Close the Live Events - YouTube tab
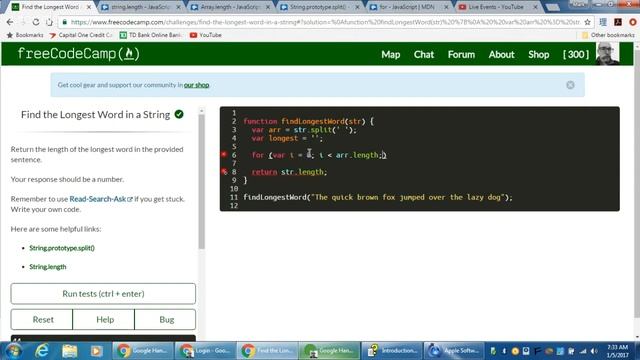The width and height of the screenshot is (640, 360). tap(535, 7)
